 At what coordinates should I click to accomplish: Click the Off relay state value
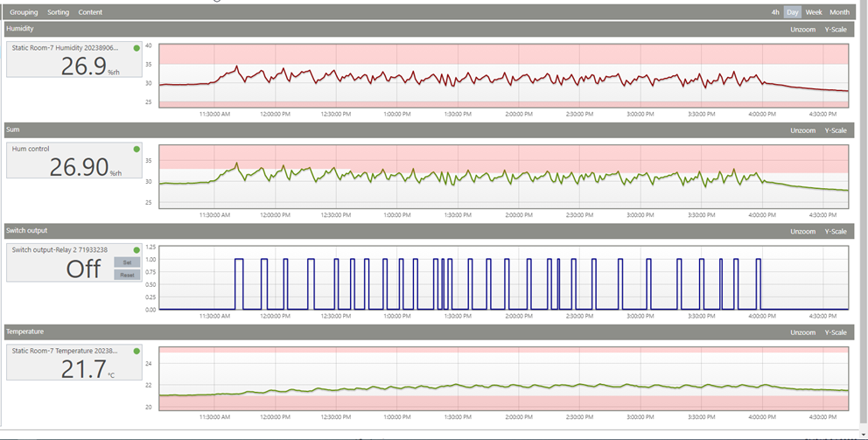[x=84, y=269]
